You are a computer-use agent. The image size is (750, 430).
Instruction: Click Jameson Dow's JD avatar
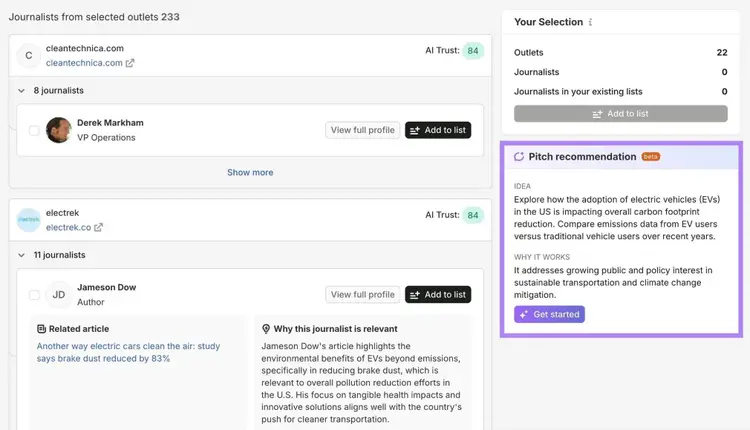(x=58, y=295)
